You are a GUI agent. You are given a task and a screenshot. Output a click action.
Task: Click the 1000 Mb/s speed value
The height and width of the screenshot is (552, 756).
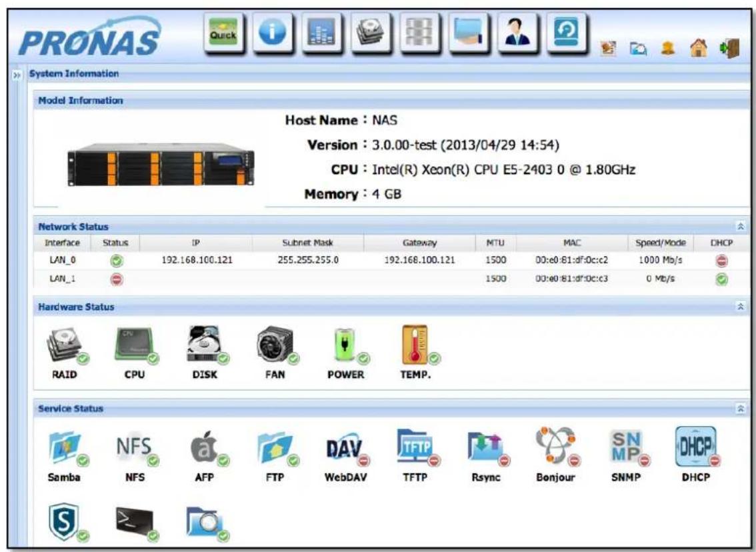[661, 260]
